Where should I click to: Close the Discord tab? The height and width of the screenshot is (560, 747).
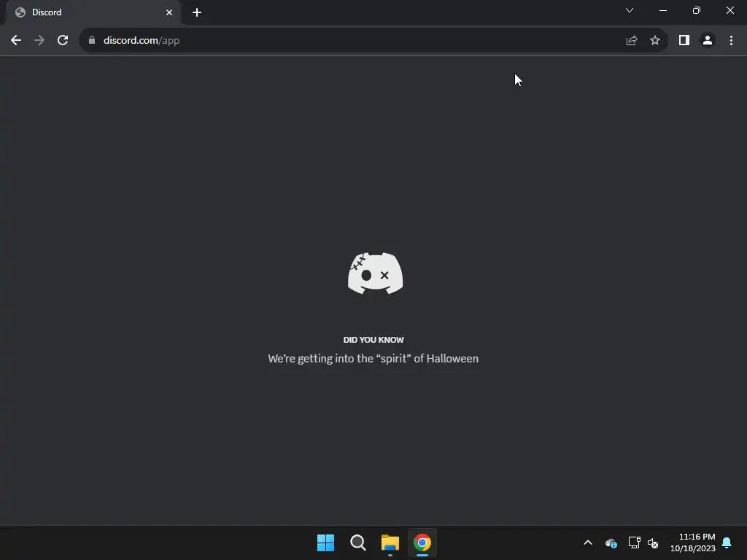click(169, 12)
